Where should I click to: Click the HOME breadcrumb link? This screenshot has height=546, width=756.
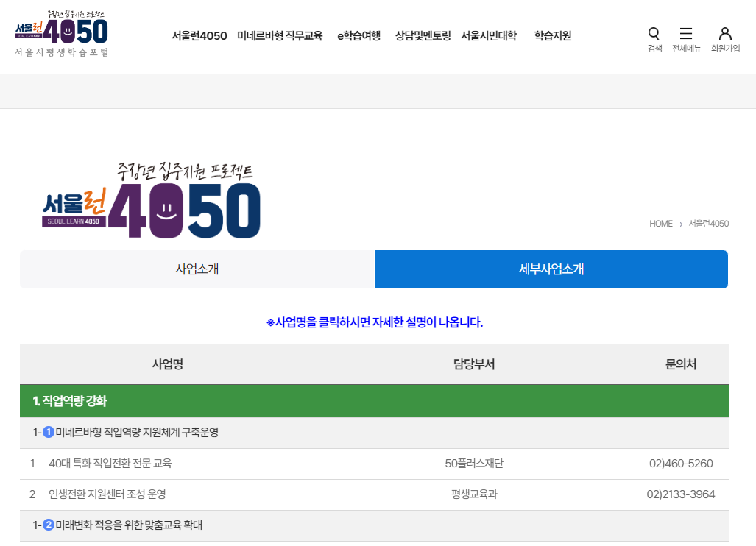(660, 224)
